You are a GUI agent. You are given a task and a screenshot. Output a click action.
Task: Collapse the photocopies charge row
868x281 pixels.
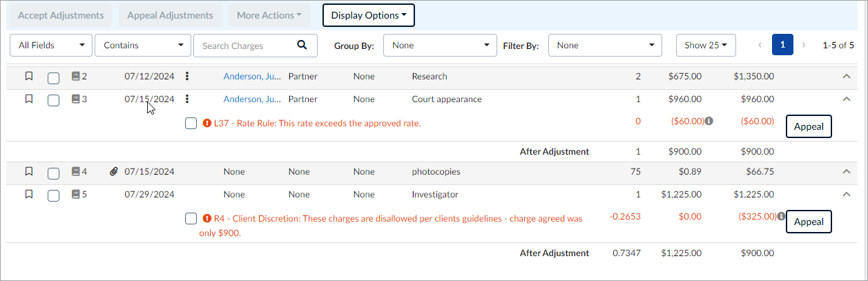(x=847, y=172)
